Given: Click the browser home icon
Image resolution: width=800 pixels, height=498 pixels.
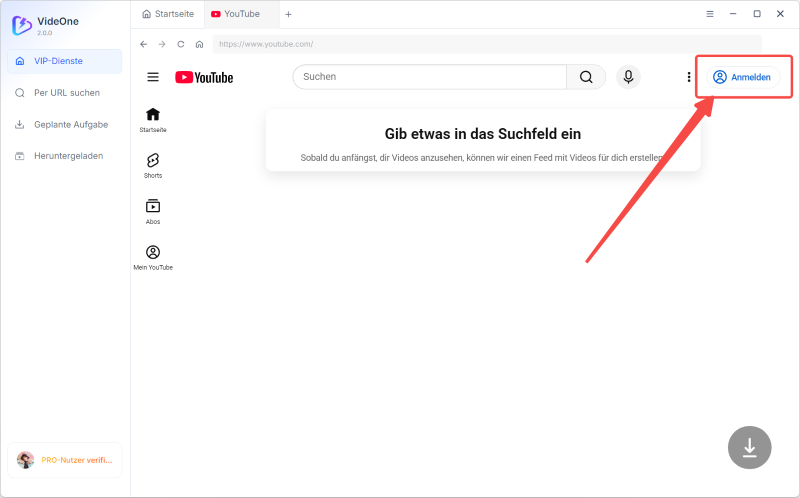Looking at the screenshot, I should point(199,44).
